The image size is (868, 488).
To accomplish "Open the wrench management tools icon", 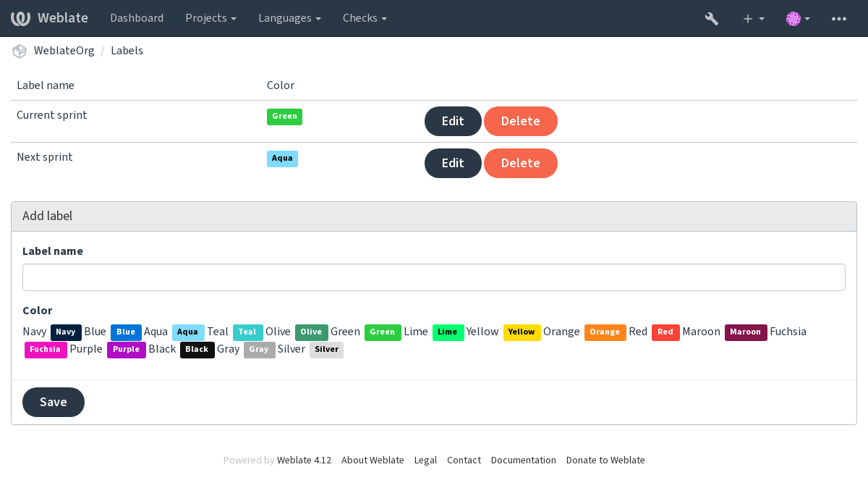I will coord(712,19).
